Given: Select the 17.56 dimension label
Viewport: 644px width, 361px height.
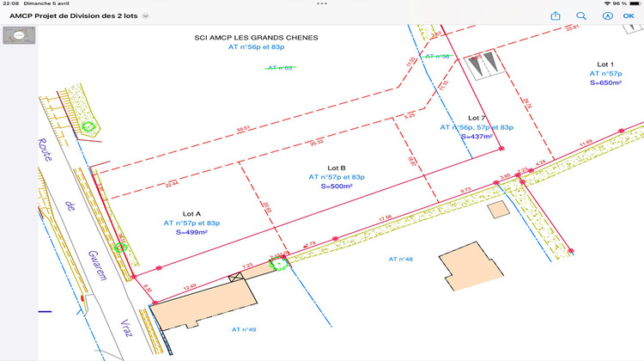Looking at the screenshot, I should 386,218.
